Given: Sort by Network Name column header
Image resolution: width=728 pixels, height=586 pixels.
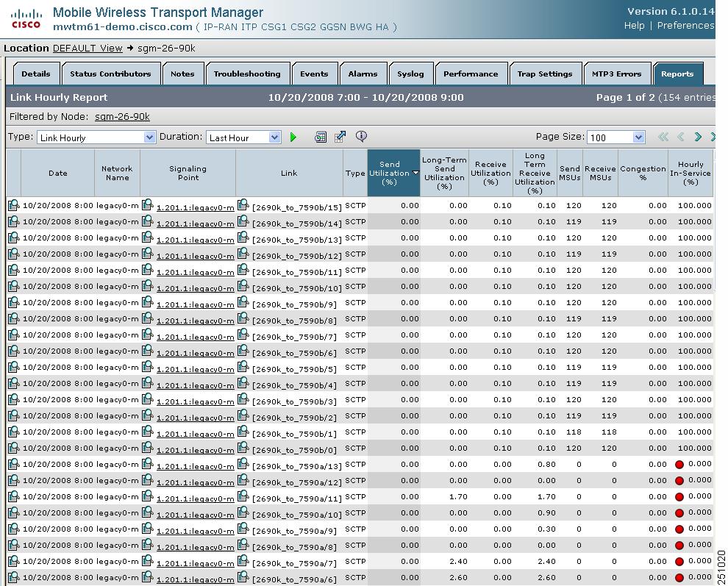Looking at the screenshot, I should click(x=117, y=173).
